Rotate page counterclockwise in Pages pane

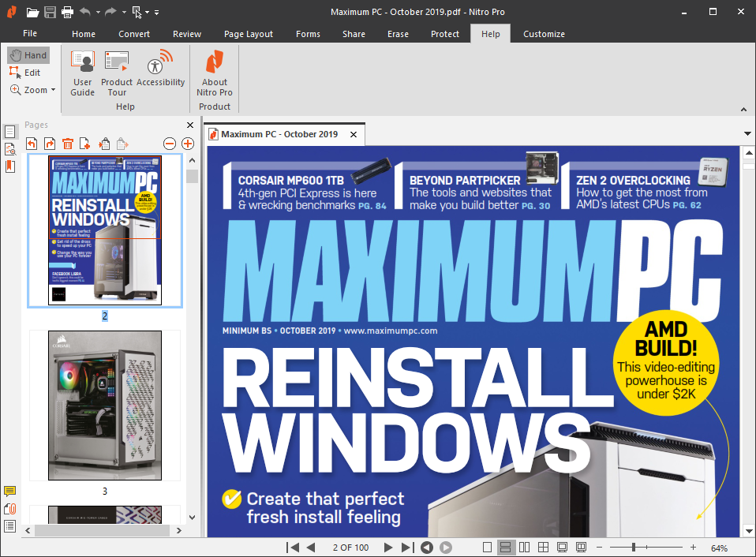point(32,144)
